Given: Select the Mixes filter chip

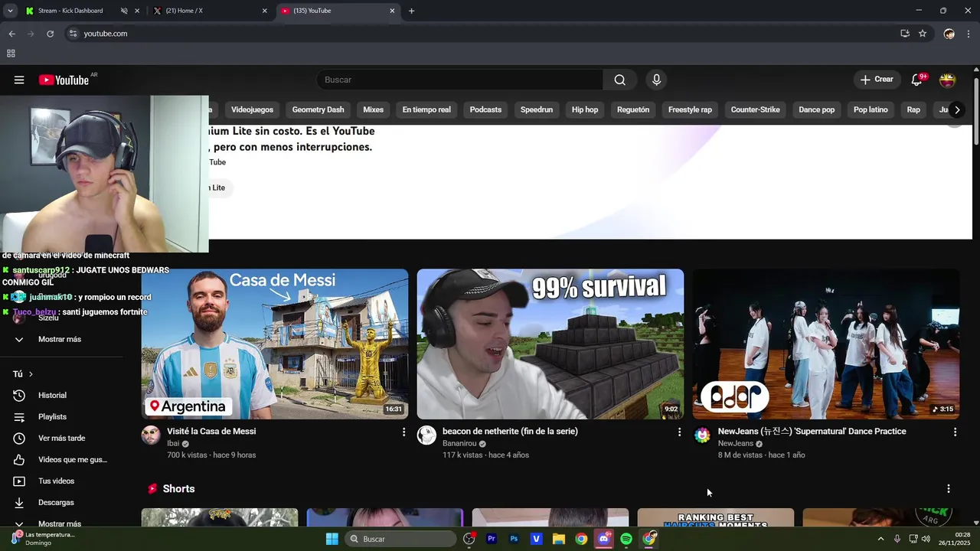Looking at the screenshot, I should pyautogui.click(x=373, y=109).
